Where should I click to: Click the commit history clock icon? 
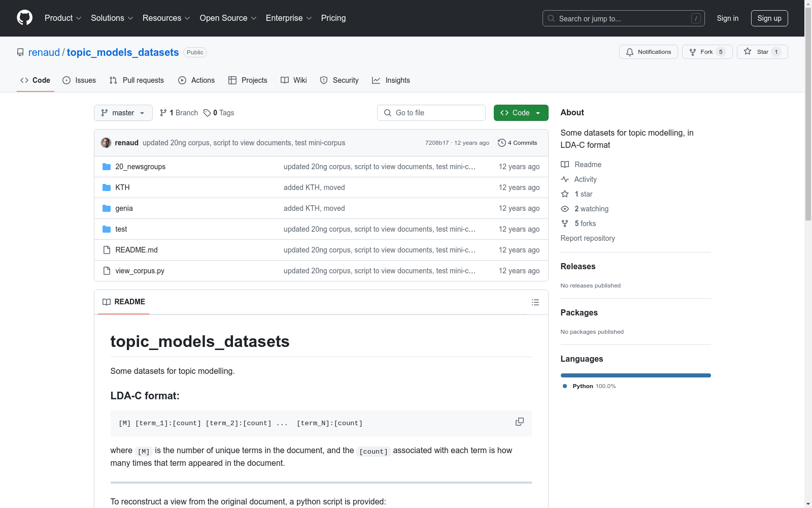(502, 143)
